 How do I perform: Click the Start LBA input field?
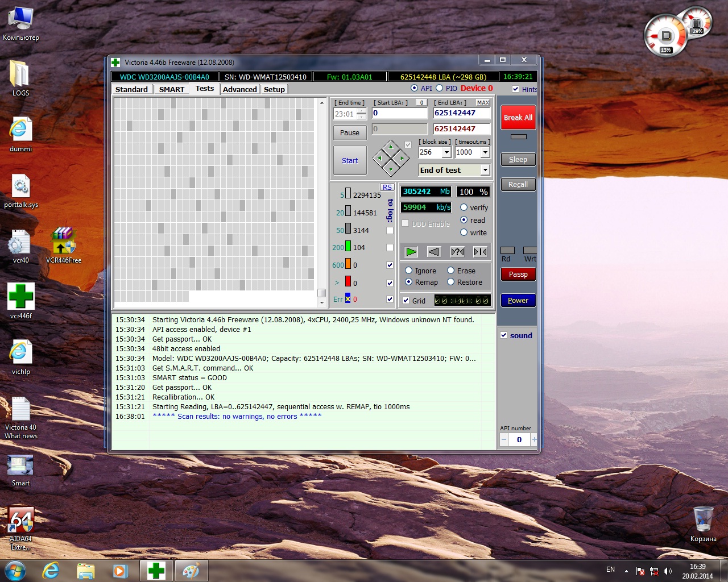[399, 113]
